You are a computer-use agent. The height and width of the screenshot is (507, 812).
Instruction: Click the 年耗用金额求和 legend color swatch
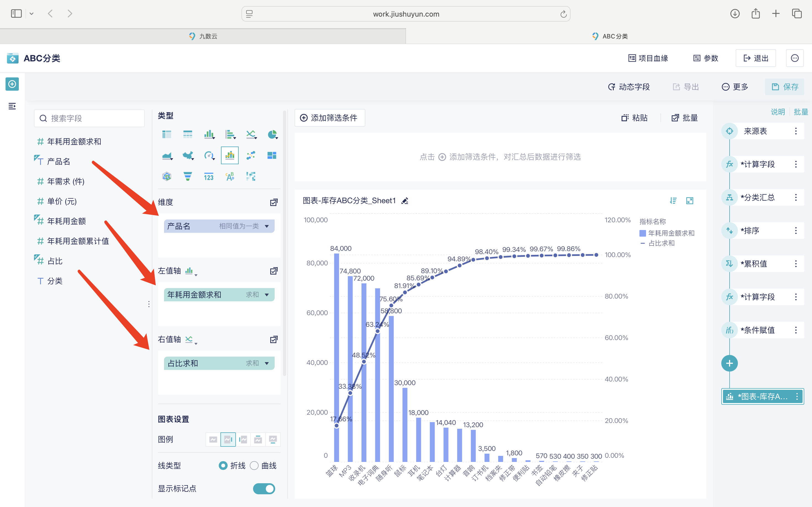pos(643,233)
